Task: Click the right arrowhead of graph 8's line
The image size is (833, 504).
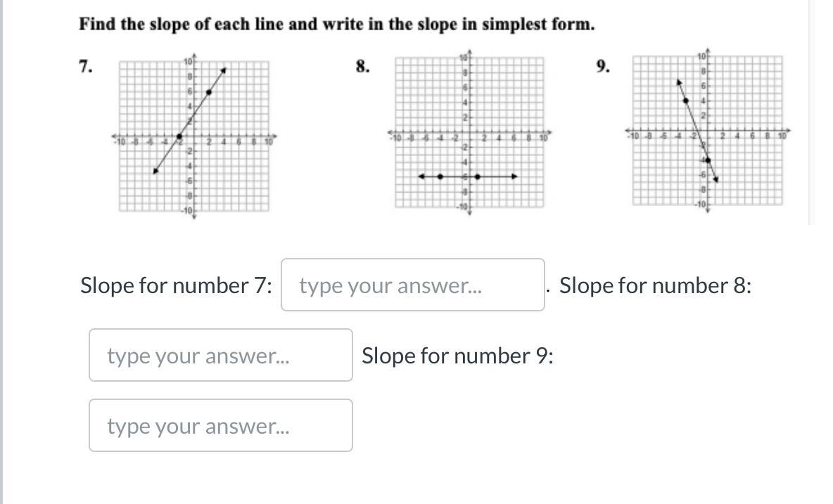Action: 514,176
